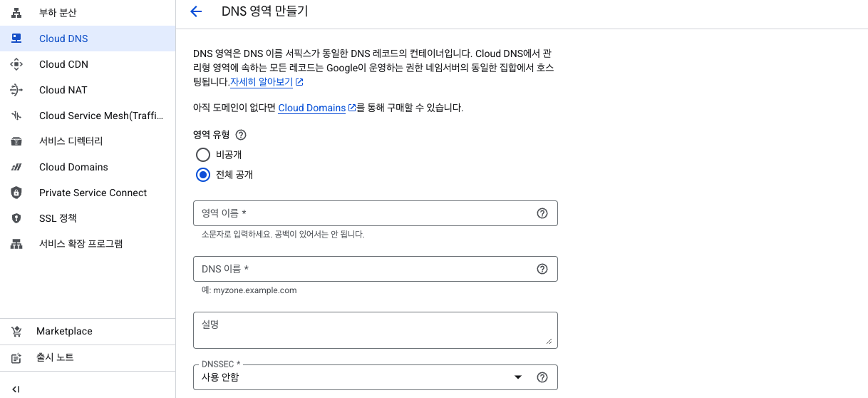The height and width of the screenshot is (398, 868).
Task: Open 서비스 디렉터리 in the sidebar
Action: (88, 141)
